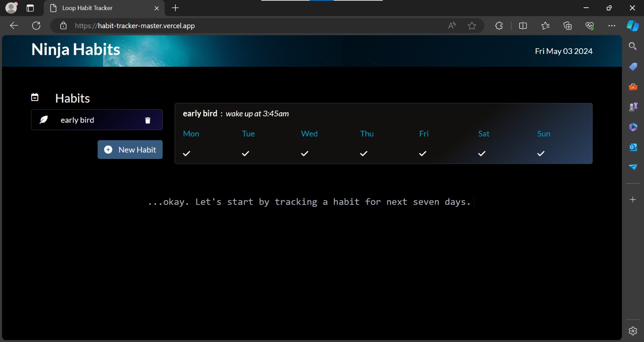Click the feather icon on early bird habit

click(44, 120)
